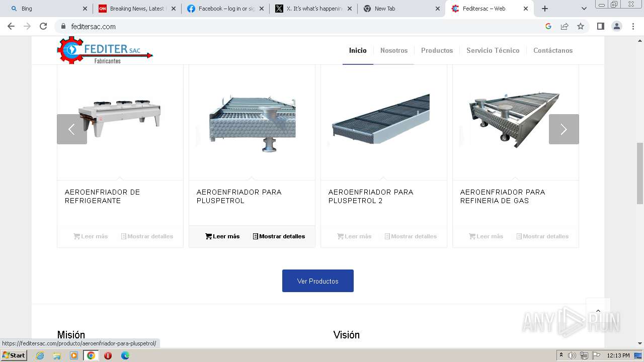Open the Contáctanos menu item
The height and width of the screenshot is (362, 644).
click(x=553, y=50)
